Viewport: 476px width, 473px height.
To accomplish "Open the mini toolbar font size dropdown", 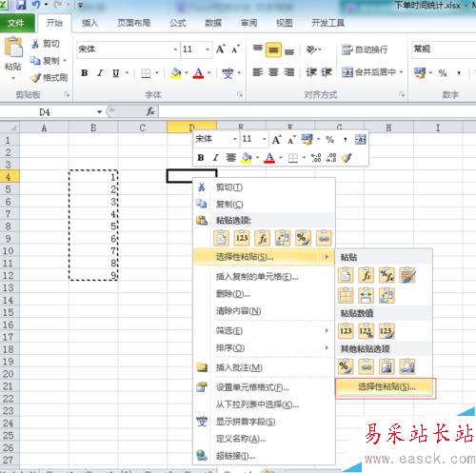I will (264, 139).
